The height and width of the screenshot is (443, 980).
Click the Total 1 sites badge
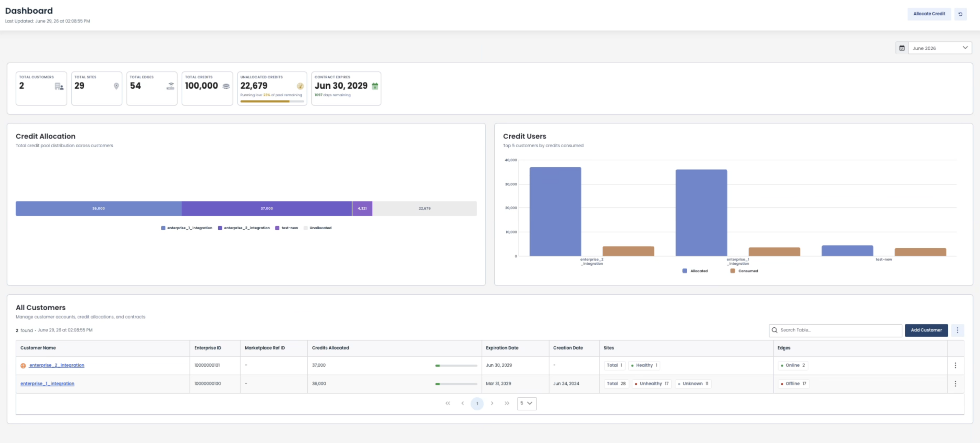[x=615, y=365]
